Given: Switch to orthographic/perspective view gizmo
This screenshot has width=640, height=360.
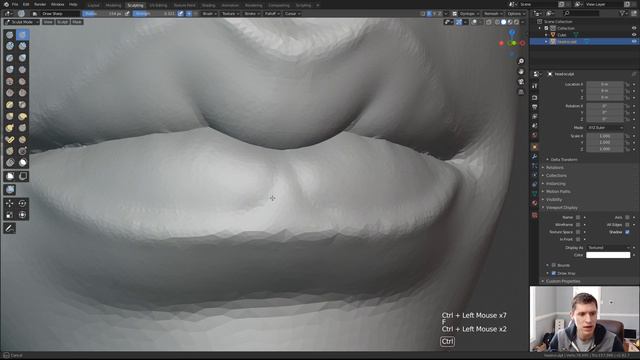Looking at the screenshot, I should (x=521, y=92).
